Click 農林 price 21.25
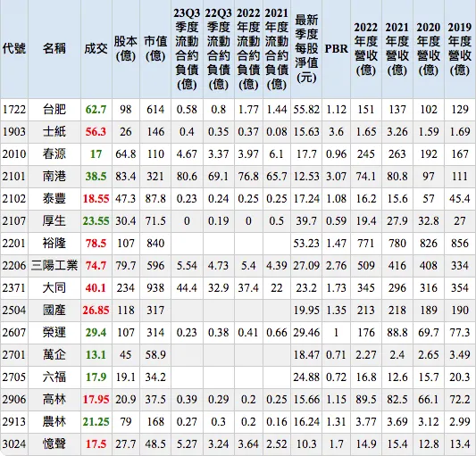This screenshot has height=456, width=476. [x=96, y=422]
